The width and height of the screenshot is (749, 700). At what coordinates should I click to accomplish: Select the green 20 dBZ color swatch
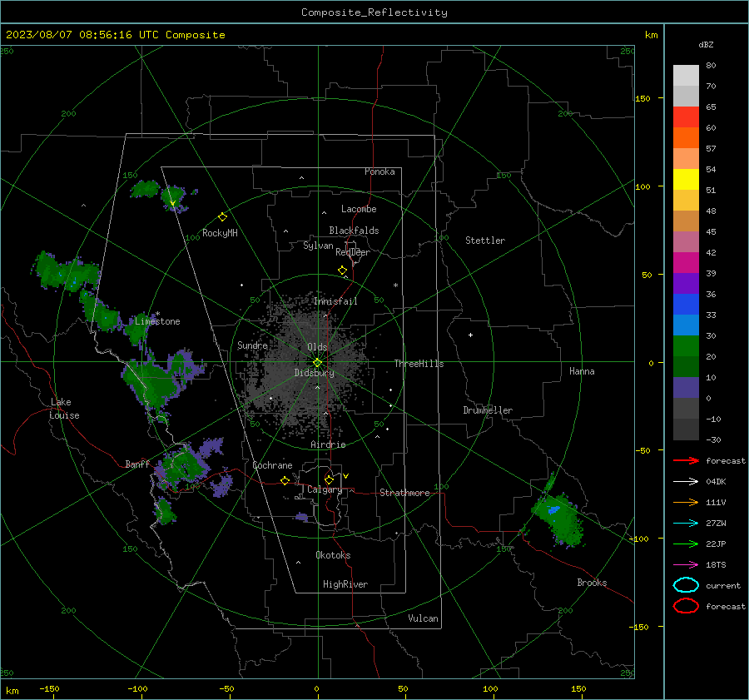pyautogui.click(x=686, y=346)
